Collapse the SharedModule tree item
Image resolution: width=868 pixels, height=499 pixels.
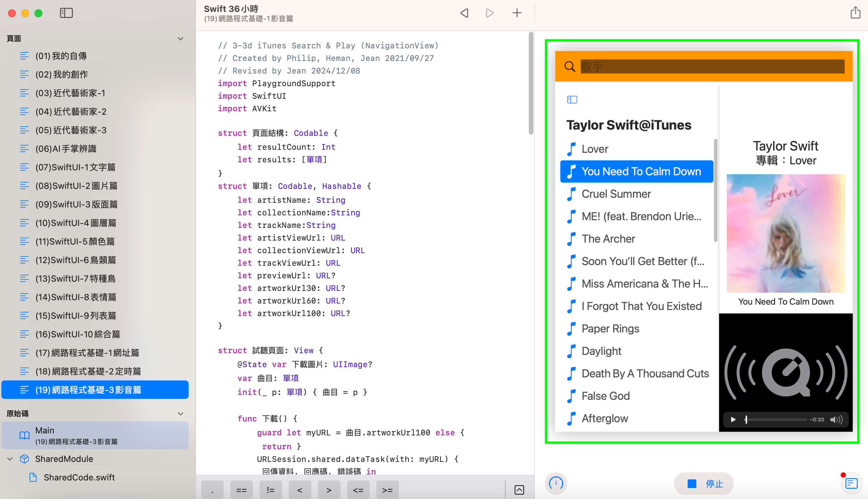click(10, 459)
